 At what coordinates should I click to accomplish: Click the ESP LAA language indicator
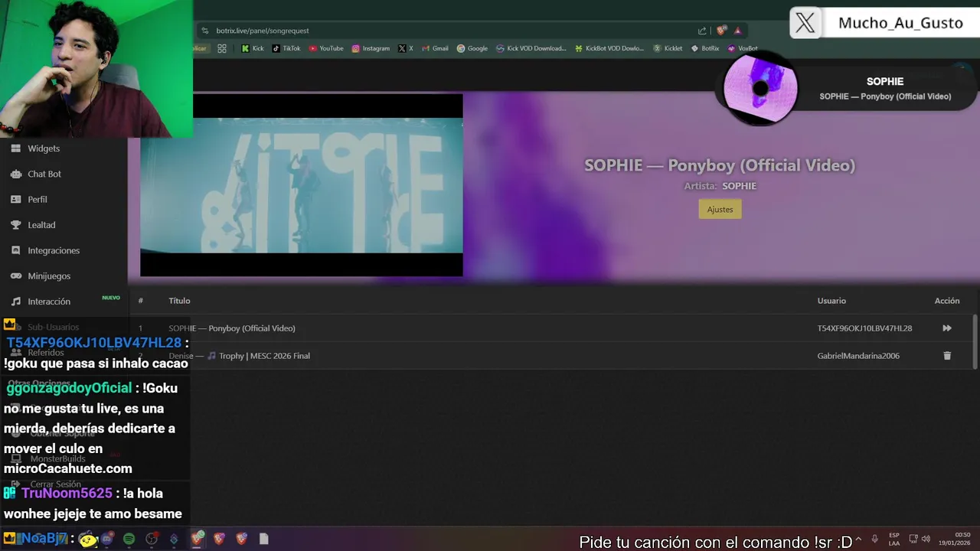[x=894, y=539]
